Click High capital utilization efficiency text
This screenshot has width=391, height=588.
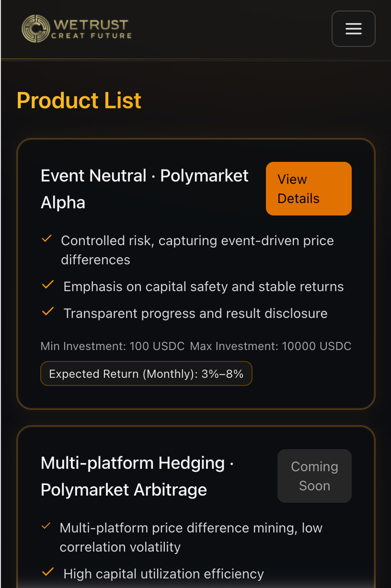163,574
